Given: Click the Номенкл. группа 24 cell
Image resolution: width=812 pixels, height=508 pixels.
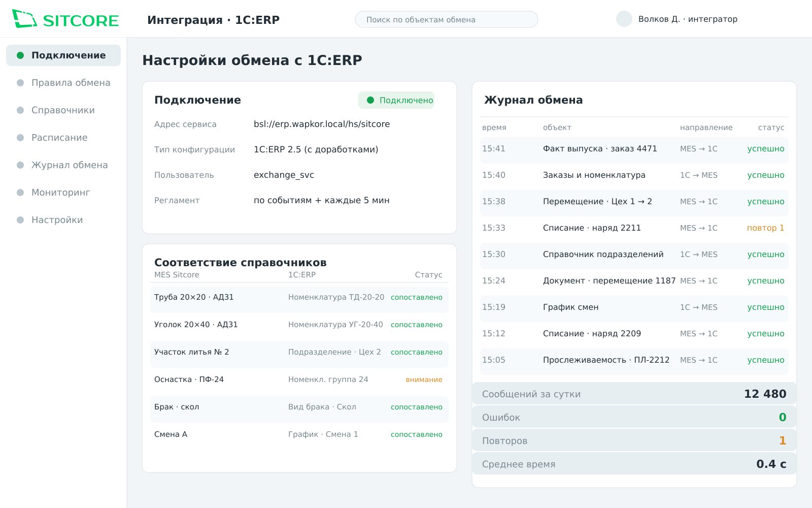Looking at the screenshot, I should 328,379.
